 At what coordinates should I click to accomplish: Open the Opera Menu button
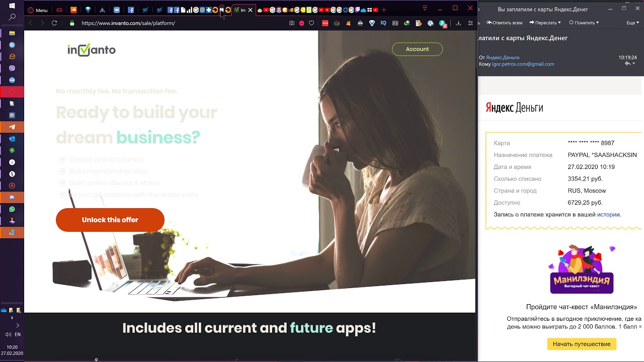[38, 10]
